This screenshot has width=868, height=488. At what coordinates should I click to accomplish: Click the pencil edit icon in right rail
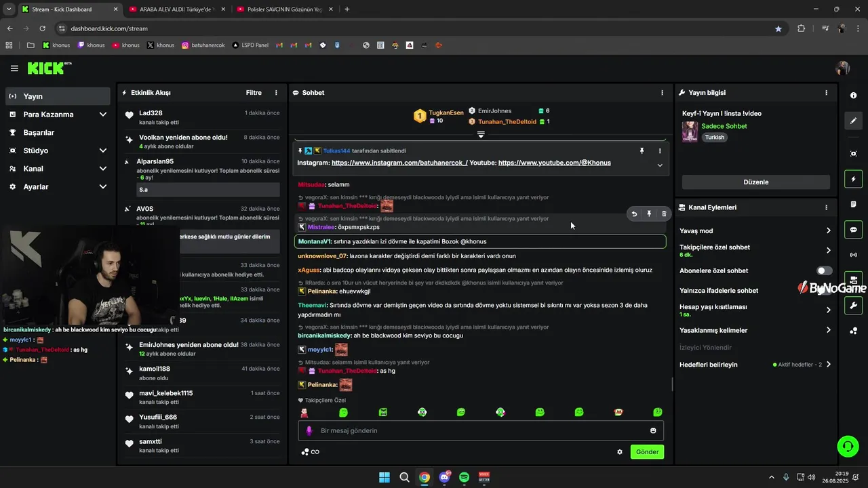(x=854, y=121)
